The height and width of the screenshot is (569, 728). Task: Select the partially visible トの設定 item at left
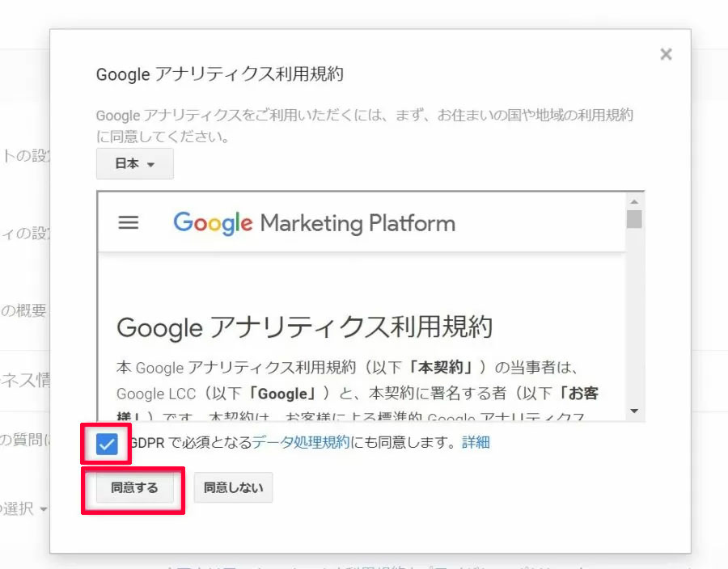(24, 156)
